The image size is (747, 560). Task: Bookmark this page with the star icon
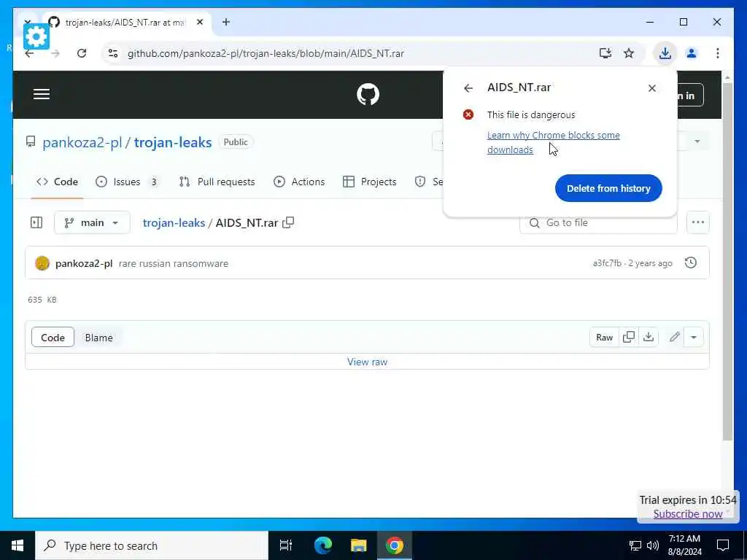pyautogui.click(x=629, y=53)
